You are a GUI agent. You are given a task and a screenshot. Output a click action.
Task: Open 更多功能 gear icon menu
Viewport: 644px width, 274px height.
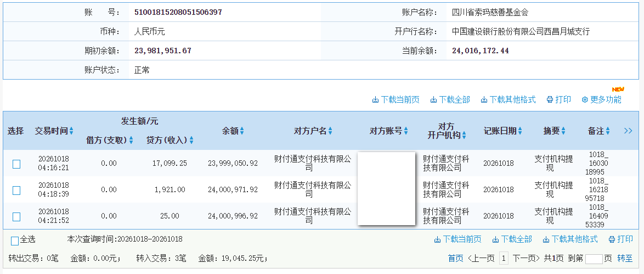point(585,100)
